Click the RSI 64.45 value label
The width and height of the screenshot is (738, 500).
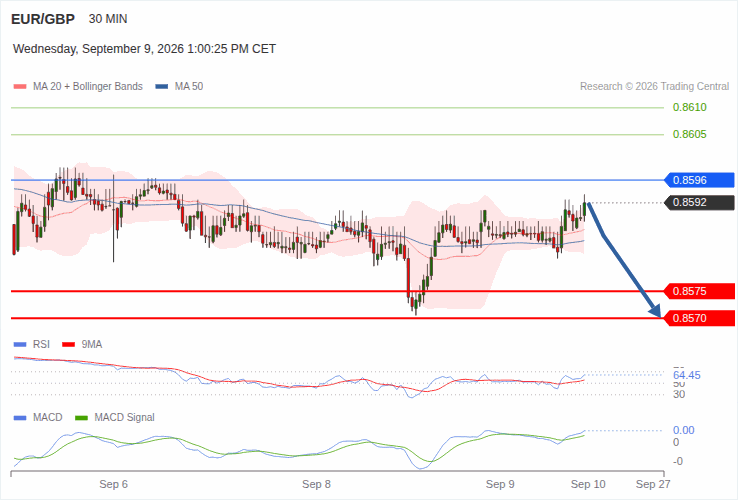tap(687, 375)
